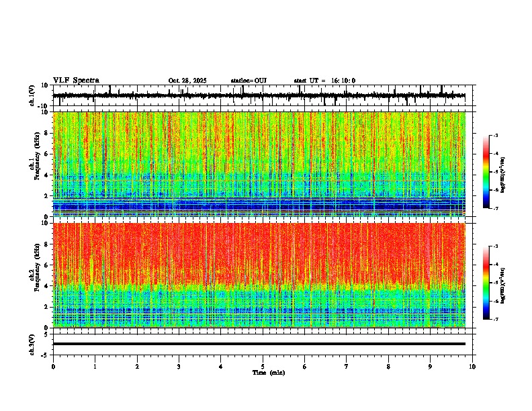Click the 'Time (min)' axis label
The width and height of the screenshot is (532, 411).
coord(269,373)
